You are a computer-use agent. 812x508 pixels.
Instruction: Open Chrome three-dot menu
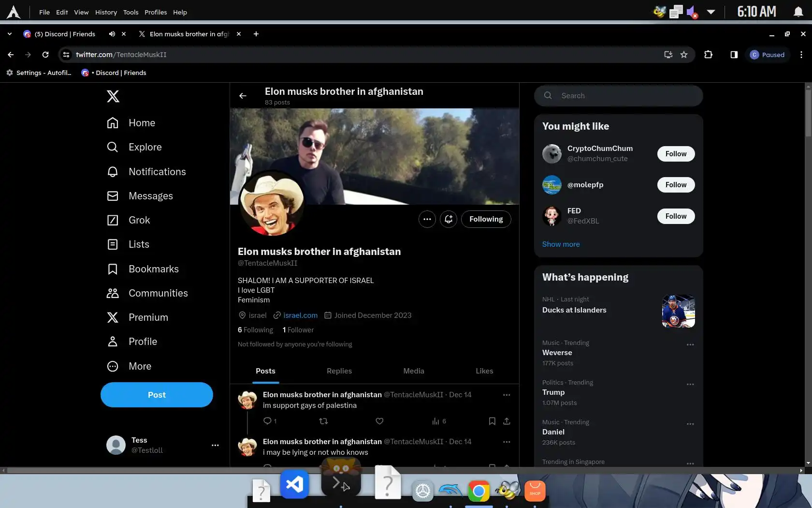[801, 55]
